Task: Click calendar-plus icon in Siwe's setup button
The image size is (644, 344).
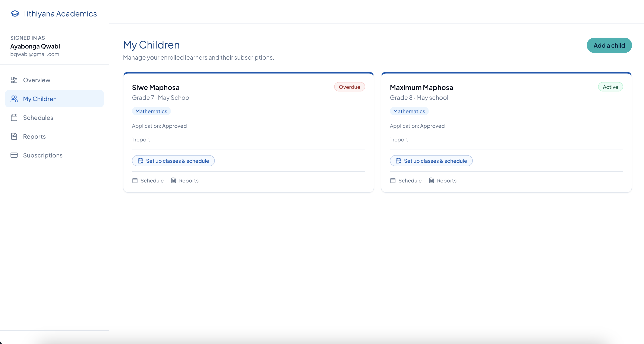Action: [141, 161]
